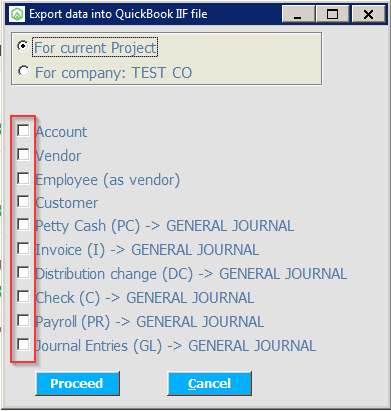
Task: Minimize the export dialog window
Action: [x=298, y=14]
